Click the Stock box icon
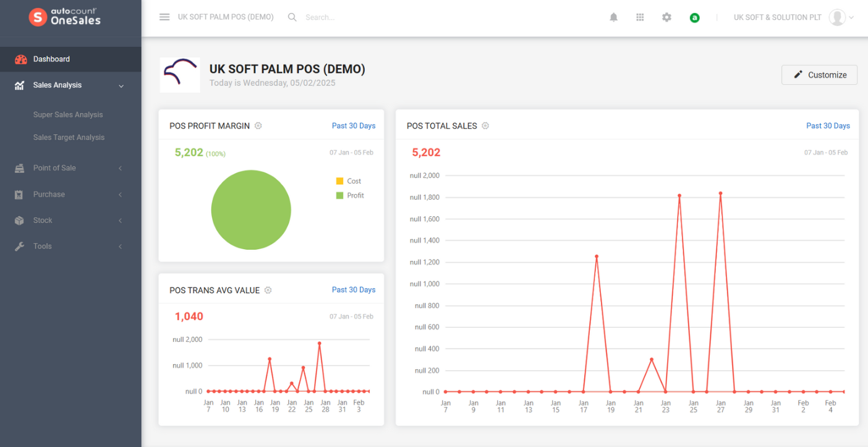The width and height of the screenshot is (868, 447). point(20,220)
